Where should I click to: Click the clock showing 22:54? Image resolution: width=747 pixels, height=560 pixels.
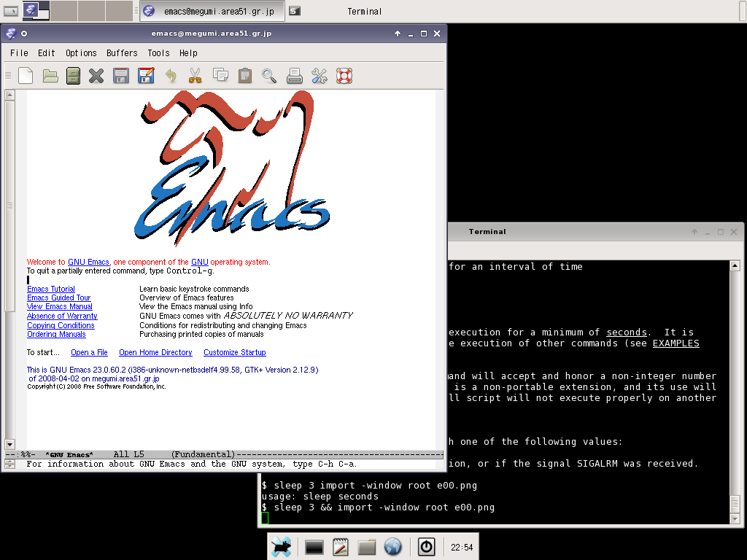[462, 547]
